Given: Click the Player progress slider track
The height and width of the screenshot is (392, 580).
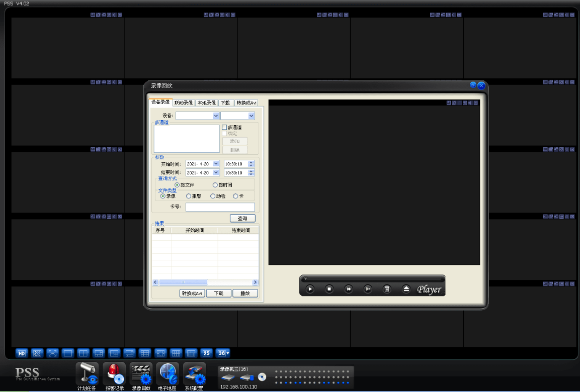Looking at the screenshot, I should point(372,278).
